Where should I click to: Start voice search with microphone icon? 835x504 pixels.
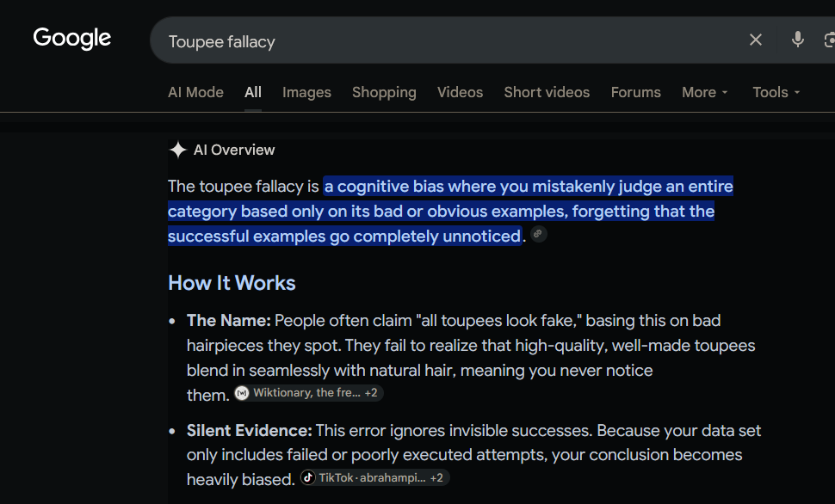(x=797, y=40)
